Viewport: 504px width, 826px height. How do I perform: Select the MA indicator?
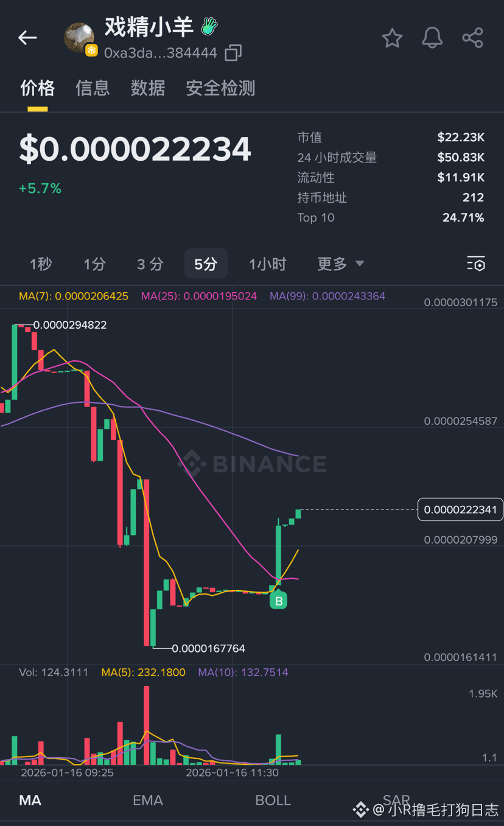(30, 800)
